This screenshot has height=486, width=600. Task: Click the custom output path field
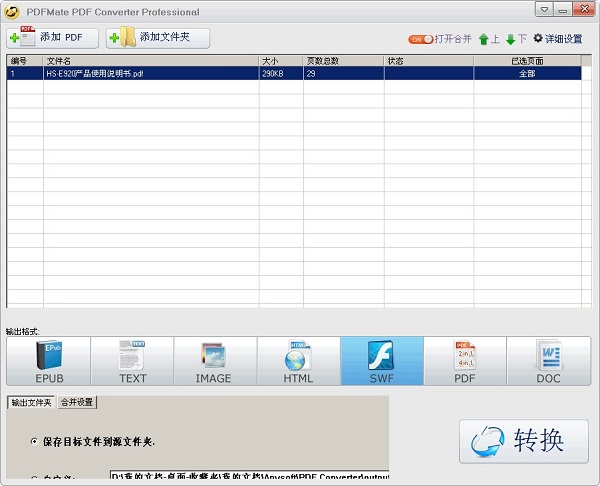coord(249,475)
